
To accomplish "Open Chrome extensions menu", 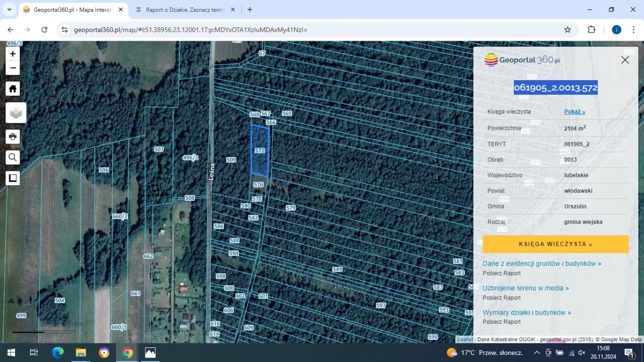I will coord(592,30).
